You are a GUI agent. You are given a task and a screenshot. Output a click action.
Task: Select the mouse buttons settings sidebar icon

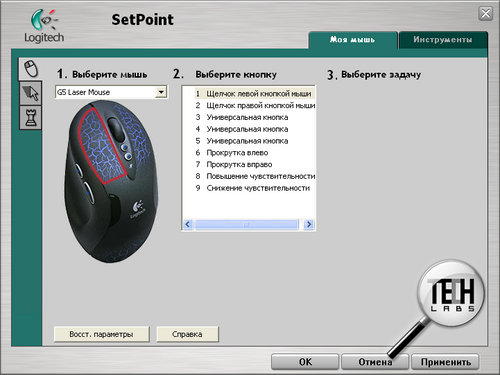(x=30, y=69)
